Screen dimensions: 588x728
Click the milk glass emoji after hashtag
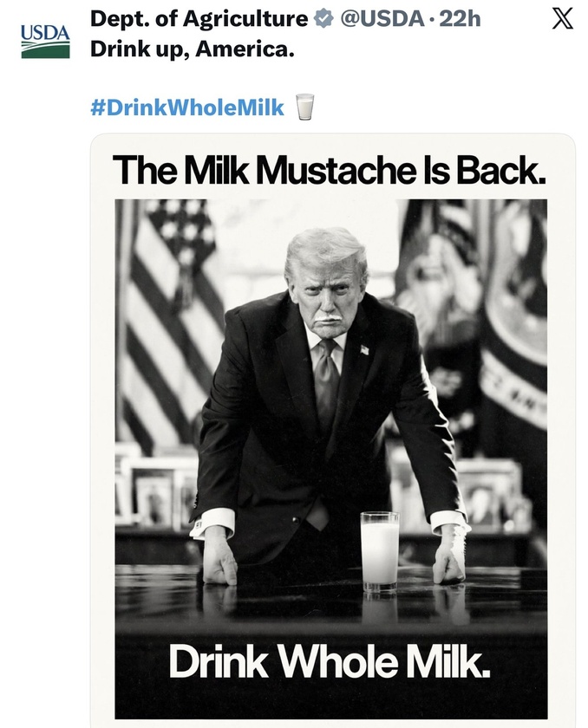coord(304,107)
